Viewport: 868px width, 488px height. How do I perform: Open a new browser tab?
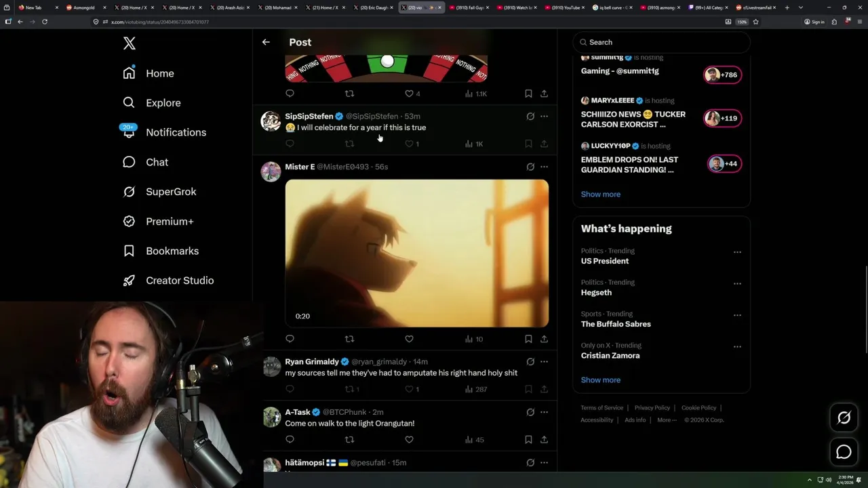coord(787,7)
